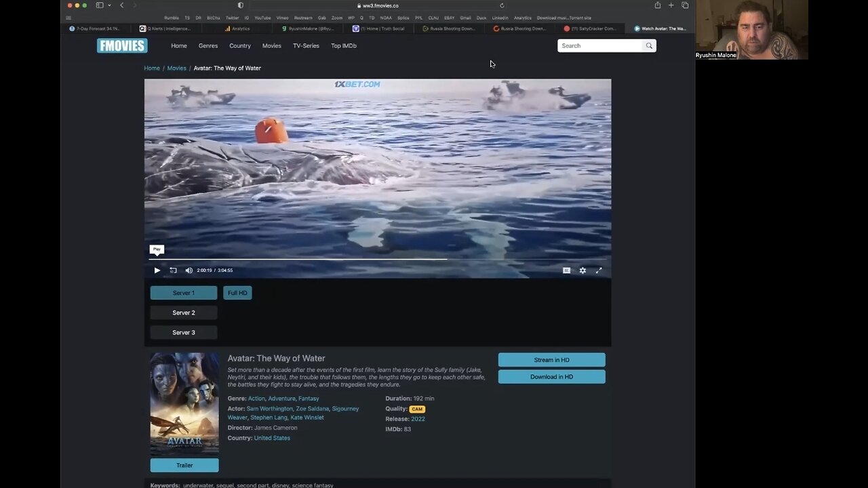Switch to the RyushinMalone tab
The image size is (868, 488).
309,28
